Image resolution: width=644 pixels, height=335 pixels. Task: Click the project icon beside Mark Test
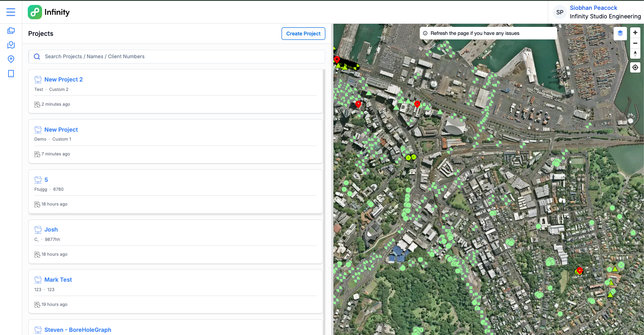click(x=38, y=280)
